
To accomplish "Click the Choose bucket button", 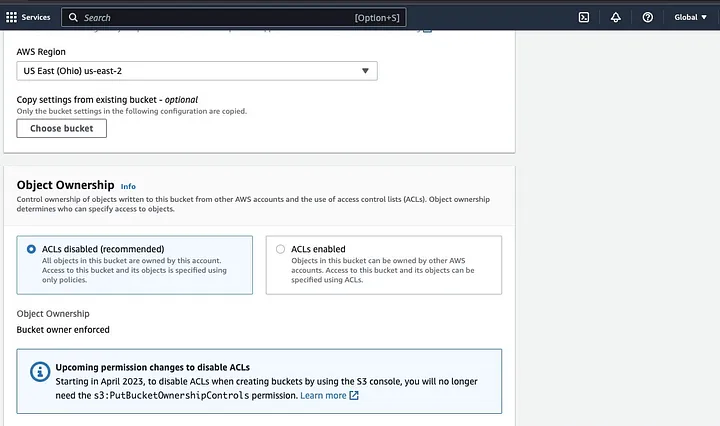I will tap(62, 128).
